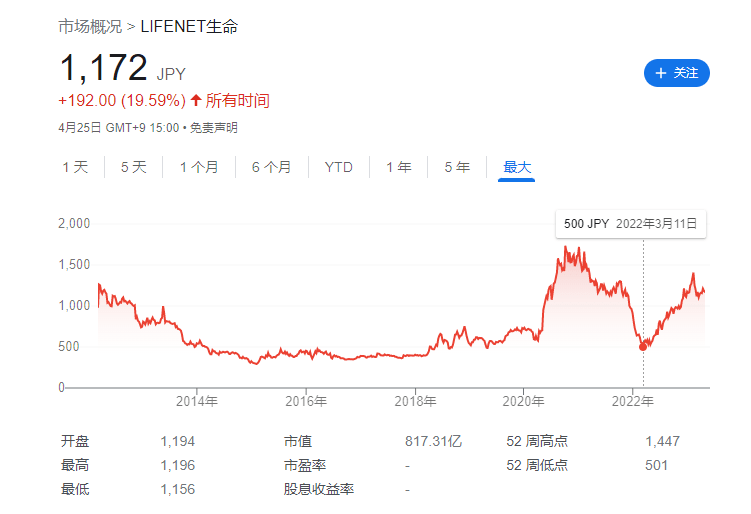This screenshot has width=751, height=514.
Task: Choose the 5 年 range tab
Action: click(x=457, y=167)
